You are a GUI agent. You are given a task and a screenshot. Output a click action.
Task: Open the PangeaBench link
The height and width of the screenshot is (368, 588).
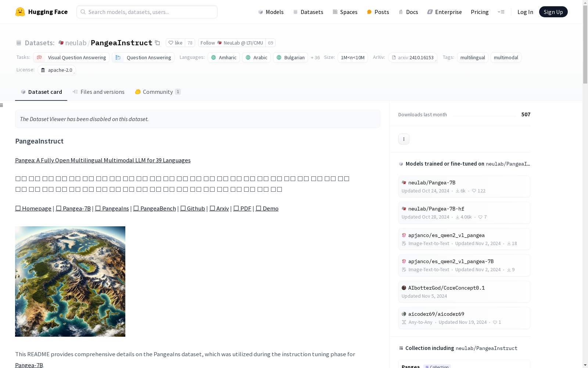pyautogui.click(x=155, y=208)
